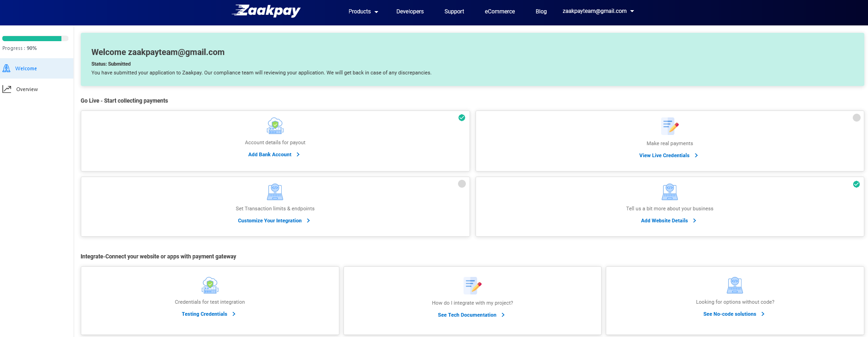The width and height of the screenshot is (868, 337).
Task: Click the 'Welcome zaakpayteam@gmail.com' heading
Action: (x=158, y=52)
